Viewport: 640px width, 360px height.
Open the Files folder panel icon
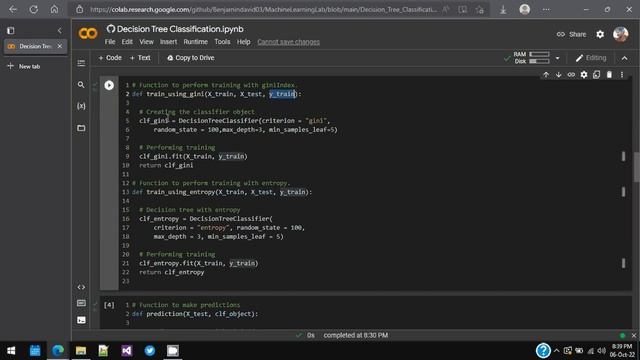point(81,128)
